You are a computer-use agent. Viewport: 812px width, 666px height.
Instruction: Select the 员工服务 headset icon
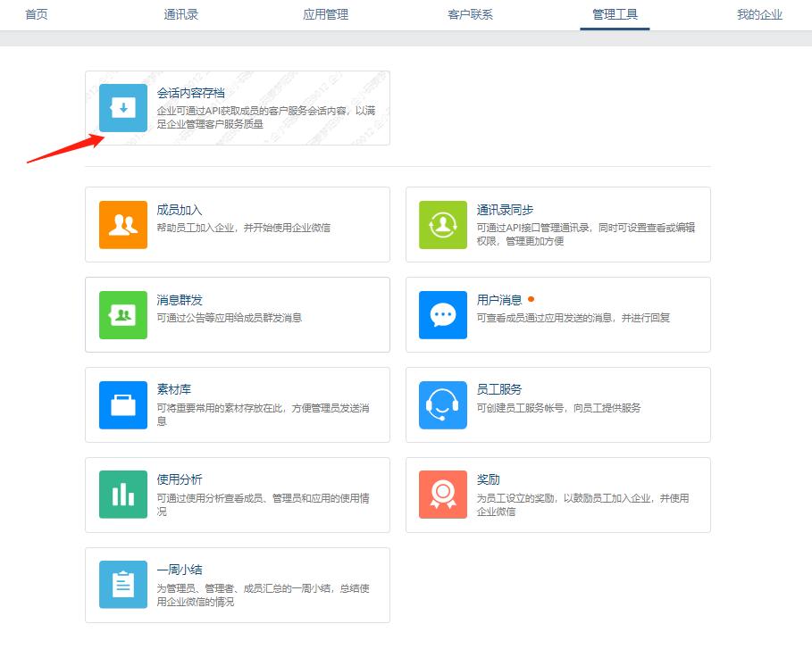coord(442,404)
